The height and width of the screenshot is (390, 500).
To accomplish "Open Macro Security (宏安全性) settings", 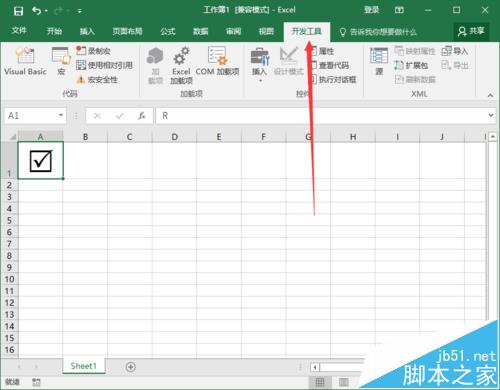I will (97, 80).
